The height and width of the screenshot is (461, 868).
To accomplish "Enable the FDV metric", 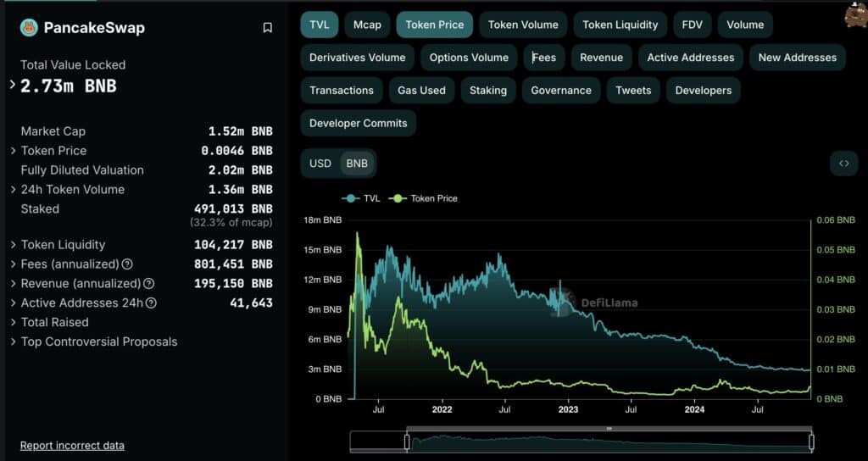I will (x=693, y=25).
